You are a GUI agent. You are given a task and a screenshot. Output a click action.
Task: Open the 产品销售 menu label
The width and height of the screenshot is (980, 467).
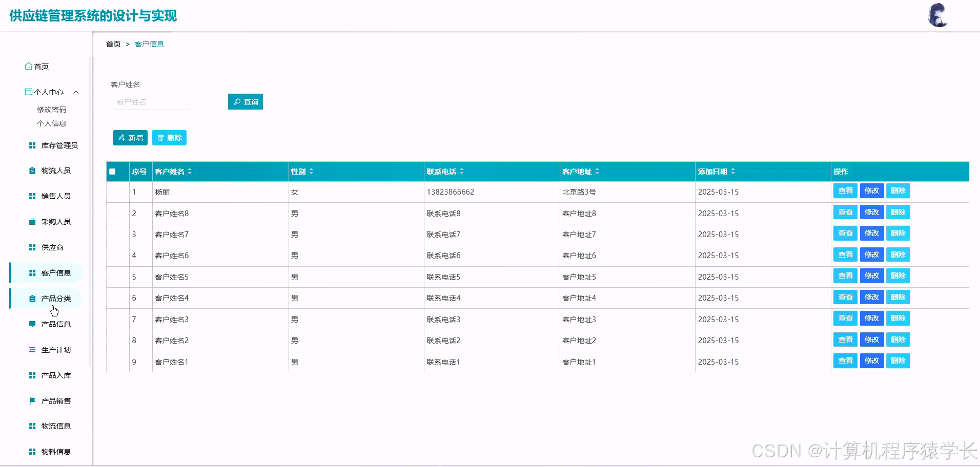[56, 401]
